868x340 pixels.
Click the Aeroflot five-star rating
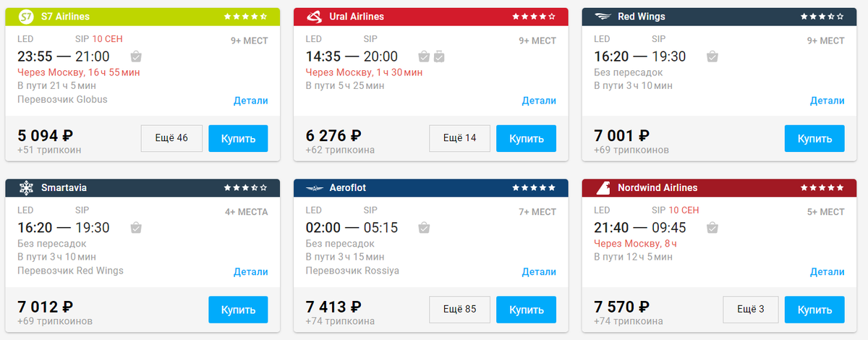coord(534,188)
